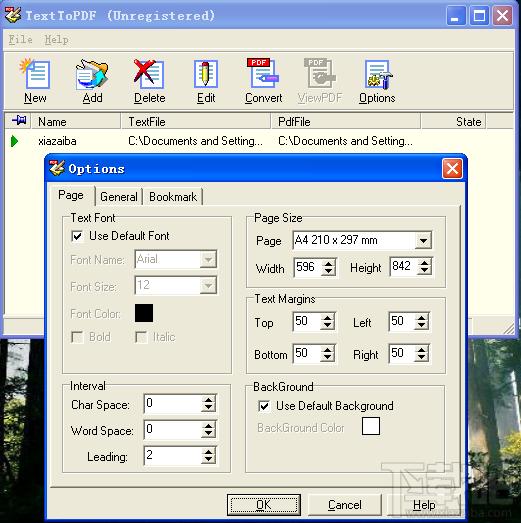Click the Word Space input field
The image size is (521, 523).
[173, 429]
